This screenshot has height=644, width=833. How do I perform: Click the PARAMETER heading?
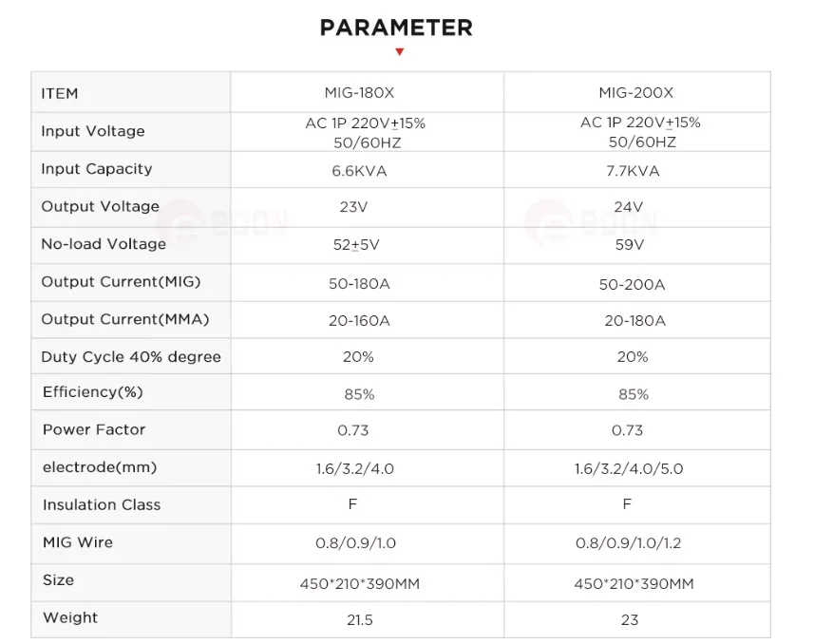click(x=396, y=28)
